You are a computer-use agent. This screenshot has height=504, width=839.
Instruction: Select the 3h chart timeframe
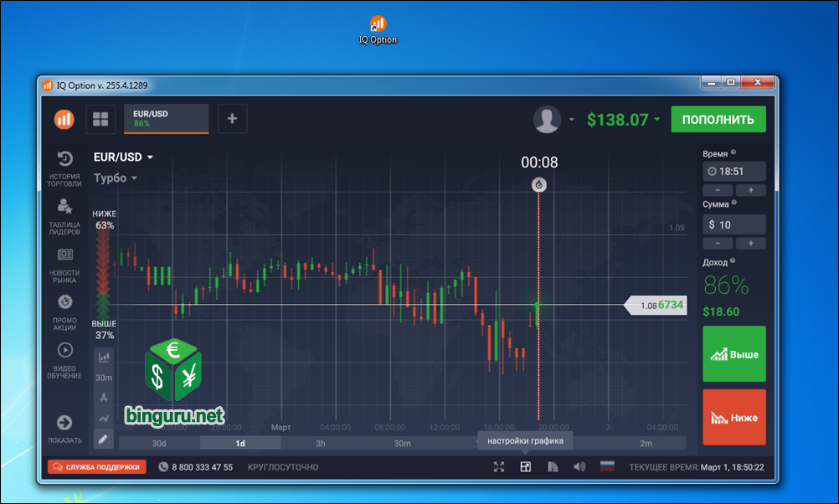coord(321,443)
